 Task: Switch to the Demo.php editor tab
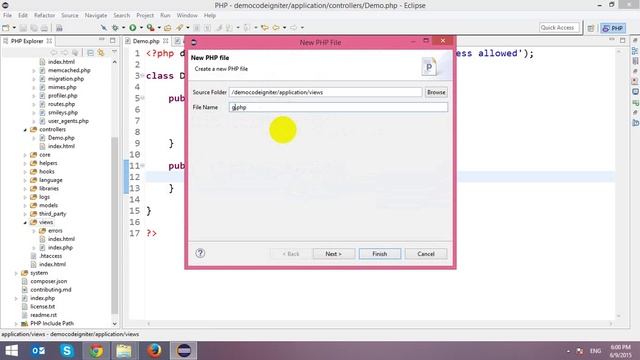[x=146, y=41]
